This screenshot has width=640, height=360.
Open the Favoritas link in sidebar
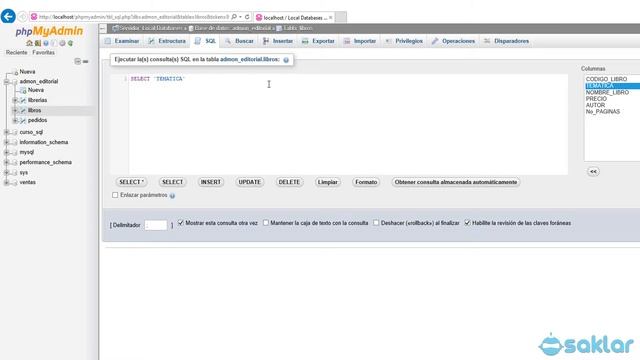coord(43,53)
